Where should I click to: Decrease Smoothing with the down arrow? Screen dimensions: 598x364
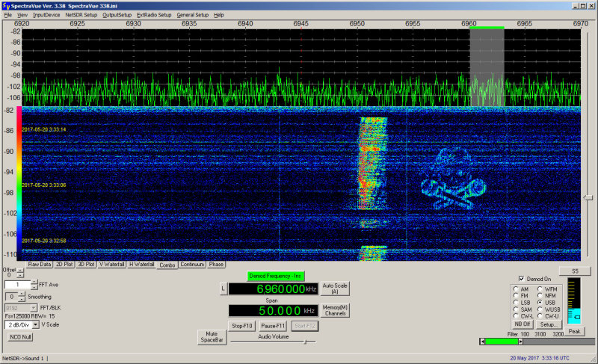22,299
